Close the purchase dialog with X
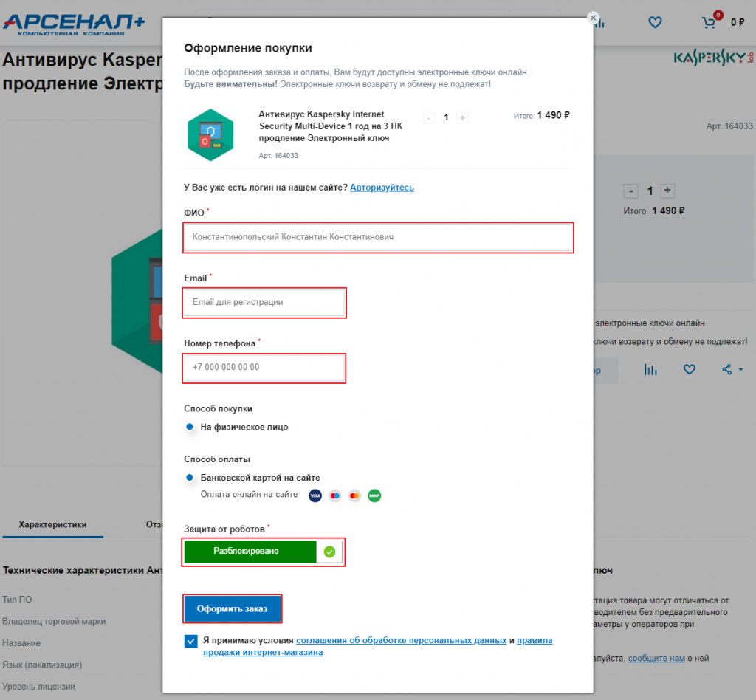Viewport: 756px width, 700px height. [593, 18]
